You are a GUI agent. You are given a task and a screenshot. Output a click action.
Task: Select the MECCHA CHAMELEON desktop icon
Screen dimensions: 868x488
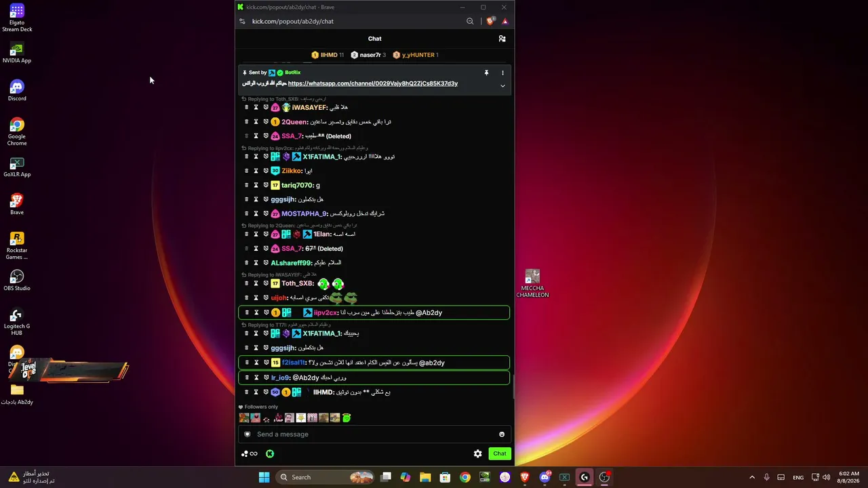532,283
